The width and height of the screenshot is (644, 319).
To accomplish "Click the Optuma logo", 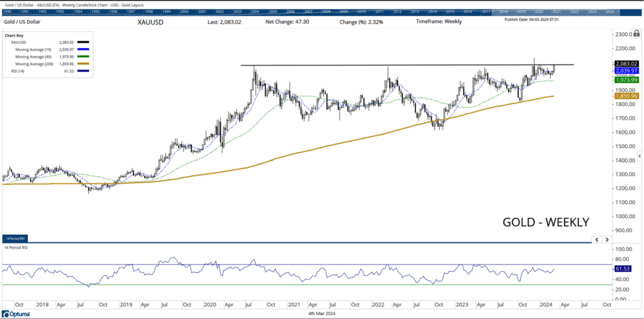I will [x=16, y=313].
